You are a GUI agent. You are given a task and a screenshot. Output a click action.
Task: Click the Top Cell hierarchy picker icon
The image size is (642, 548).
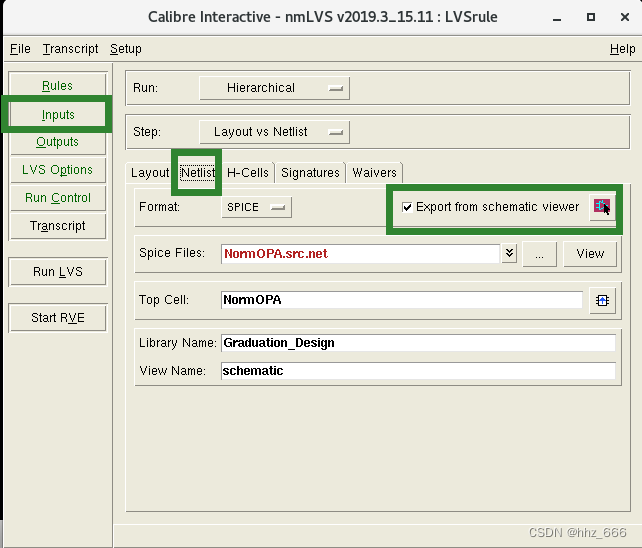tap(602, 300)
